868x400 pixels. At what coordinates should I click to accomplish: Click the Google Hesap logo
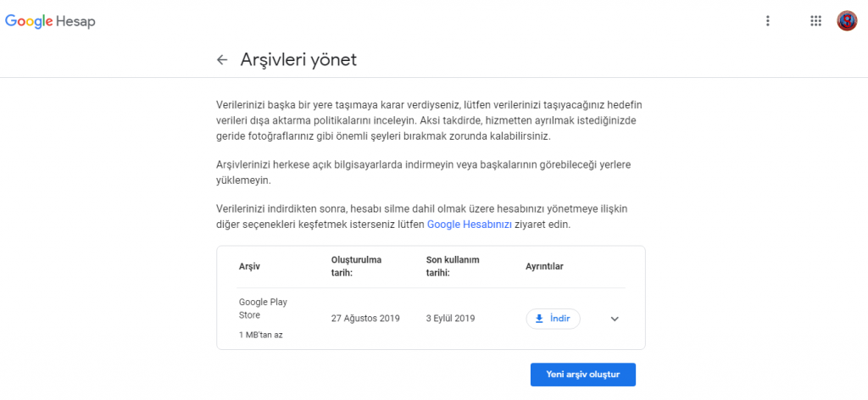[x=50, y=21]
